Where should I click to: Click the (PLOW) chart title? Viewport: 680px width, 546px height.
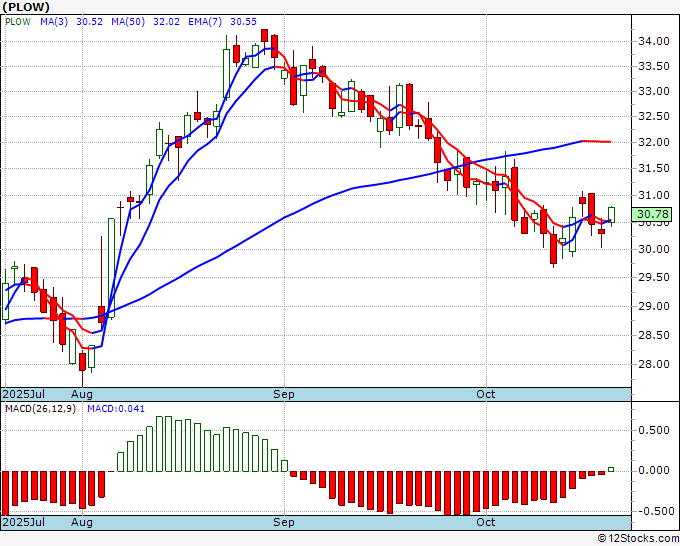(x=26, y=7)
